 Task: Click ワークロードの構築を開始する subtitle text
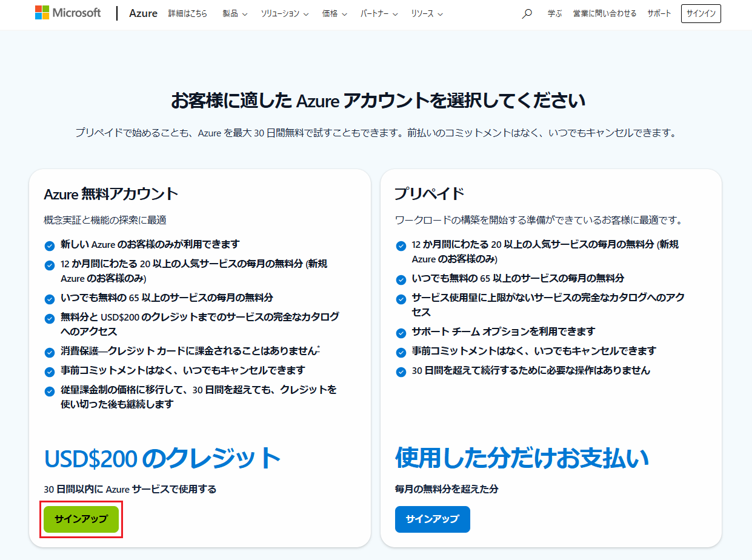(539, 220)
